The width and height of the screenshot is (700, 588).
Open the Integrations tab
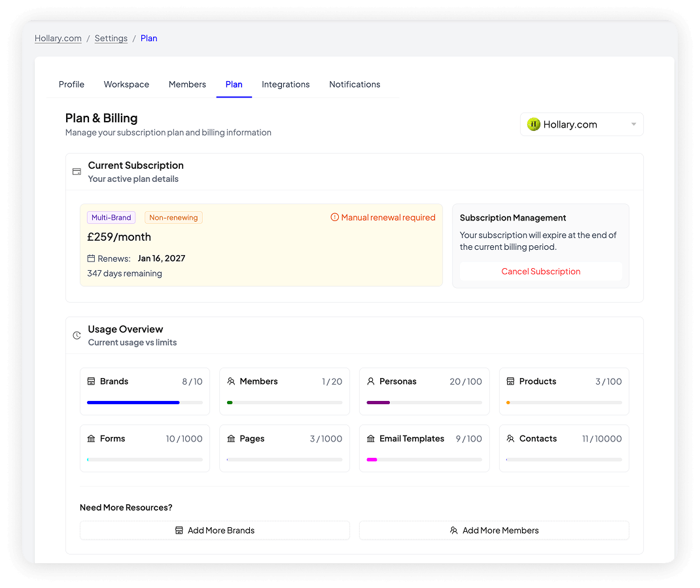[x=285, y=84]
